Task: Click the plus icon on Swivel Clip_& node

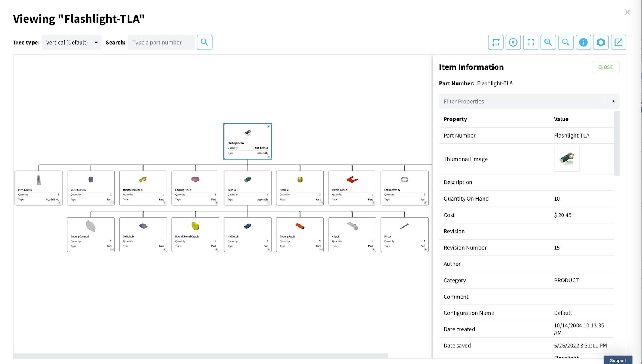Action: click(374, 203)
